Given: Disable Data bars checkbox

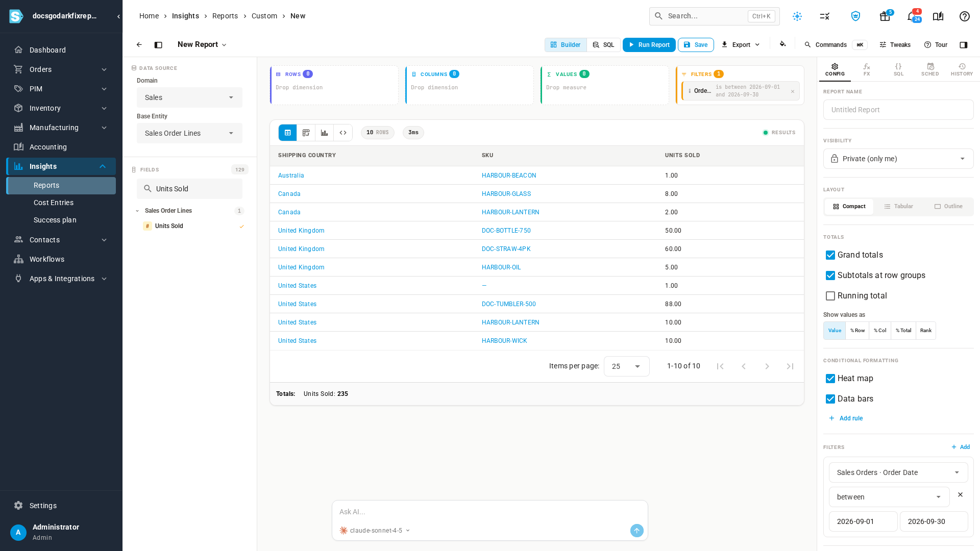Looking at the screenshot, I should click(830, 399).
